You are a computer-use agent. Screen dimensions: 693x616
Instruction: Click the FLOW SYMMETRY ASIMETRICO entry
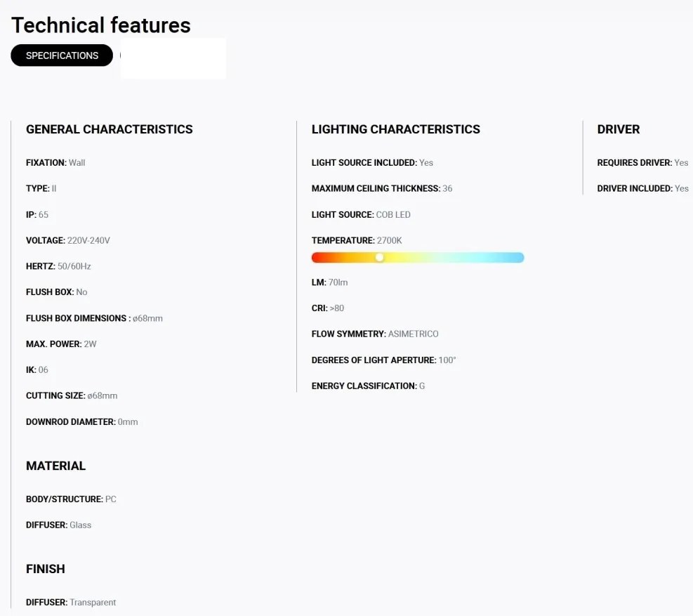click(375, 334)
